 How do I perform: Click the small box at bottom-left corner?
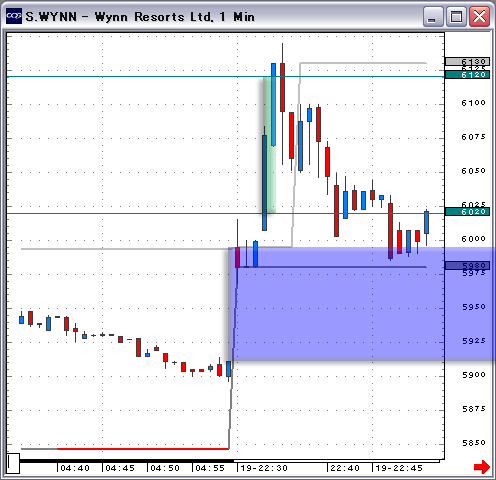coord(13,463)
